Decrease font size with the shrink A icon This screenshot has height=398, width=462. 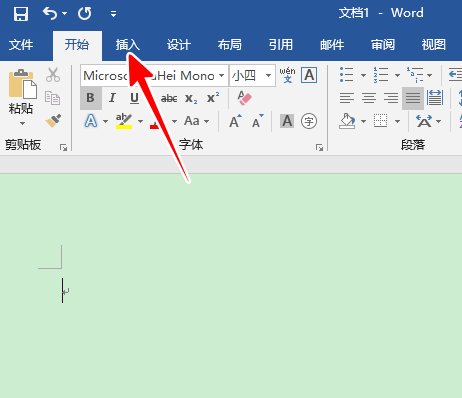tap(258, 121)
